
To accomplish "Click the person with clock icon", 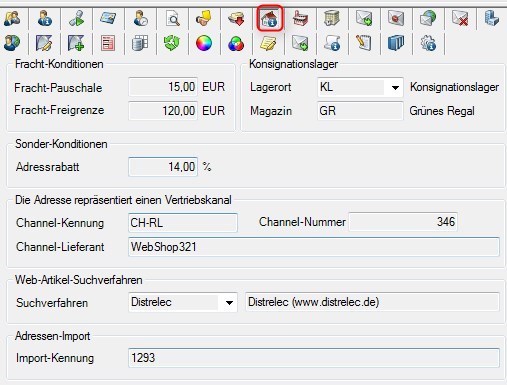I will tap(140, 18).
